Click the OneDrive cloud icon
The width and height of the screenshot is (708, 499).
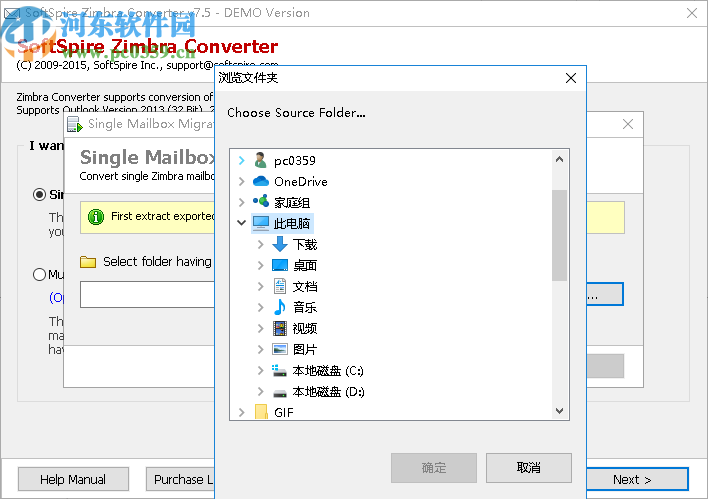click(x=261, y=182)
